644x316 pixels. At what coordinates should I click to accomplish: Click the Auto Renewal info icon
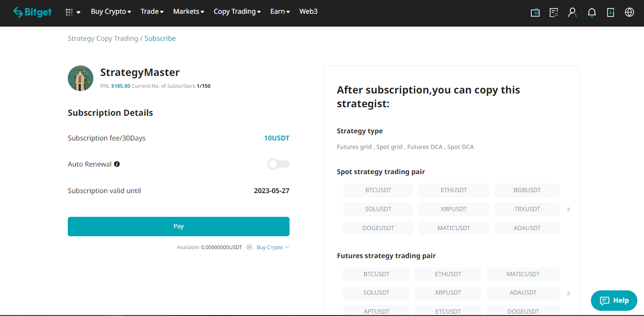pyautogui.click(x=117, y=164)
